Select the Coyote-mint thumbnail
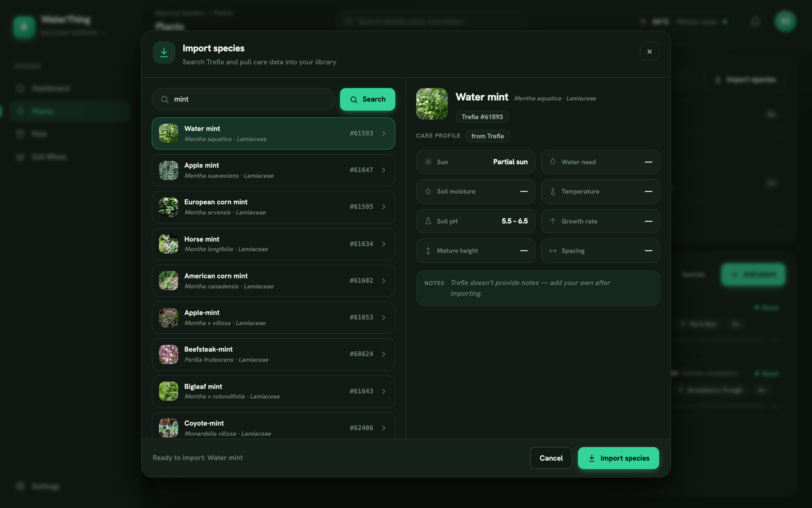Image resolution: width=812 pixels, height=508 pixels. tap(168, 428)
